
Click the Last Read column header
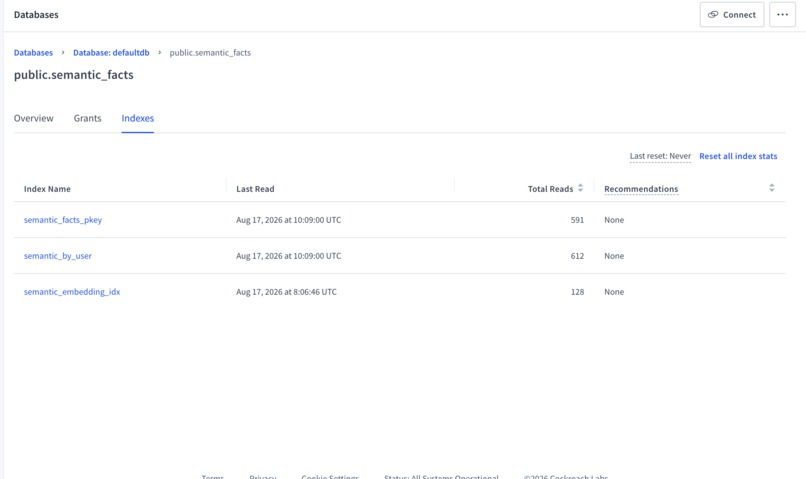tap(255, 189)
